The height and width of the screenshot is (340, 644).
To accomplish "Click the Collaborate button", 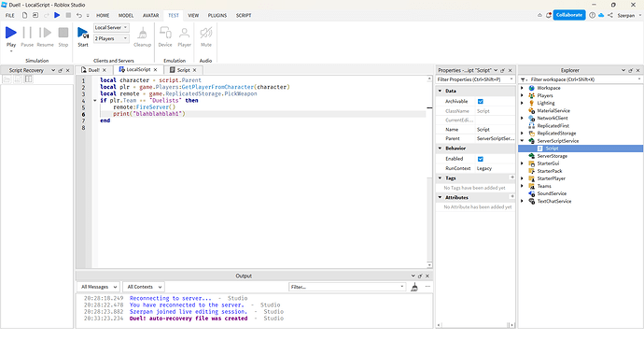I will pos(568,15).
